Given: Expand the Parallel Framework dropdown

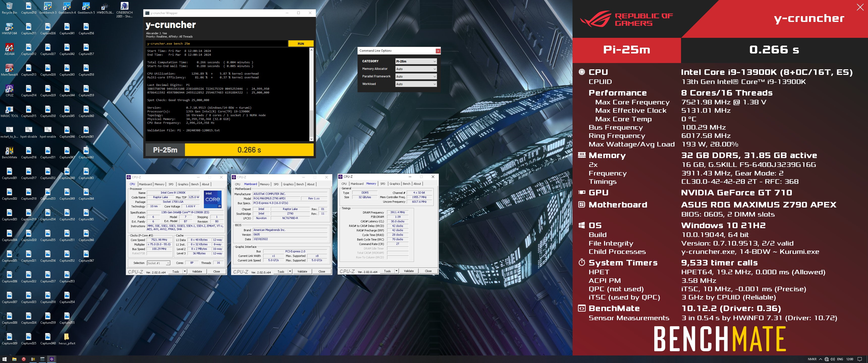Looking at the screenshot, I should click(416, 76).
